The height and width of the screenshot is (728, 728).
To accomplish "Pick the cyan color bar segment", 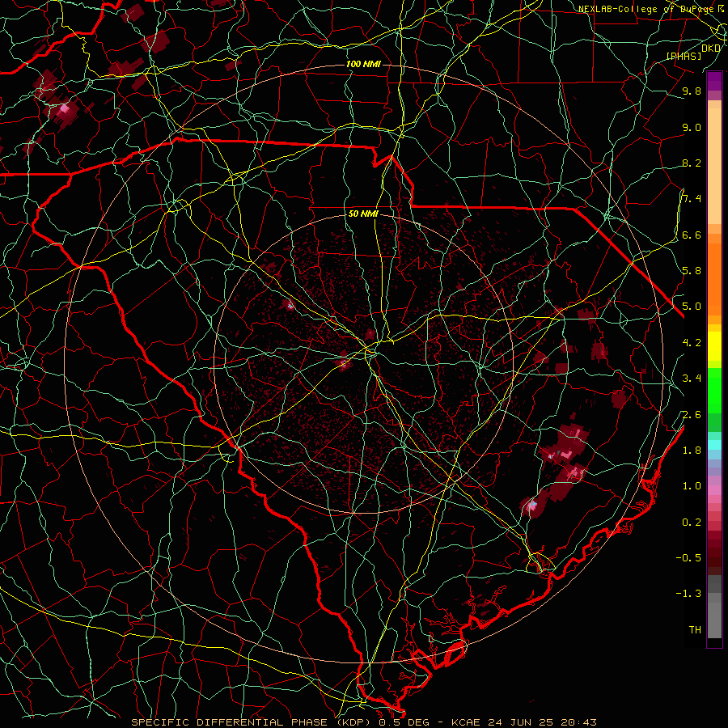I will (714, 444).
